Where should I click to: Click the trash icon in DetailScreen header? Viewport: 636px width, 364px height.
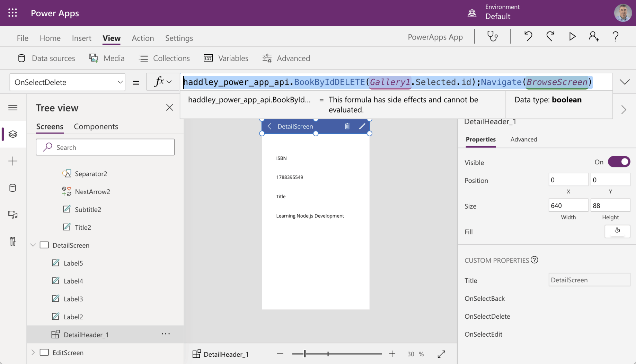coord(347,126)
